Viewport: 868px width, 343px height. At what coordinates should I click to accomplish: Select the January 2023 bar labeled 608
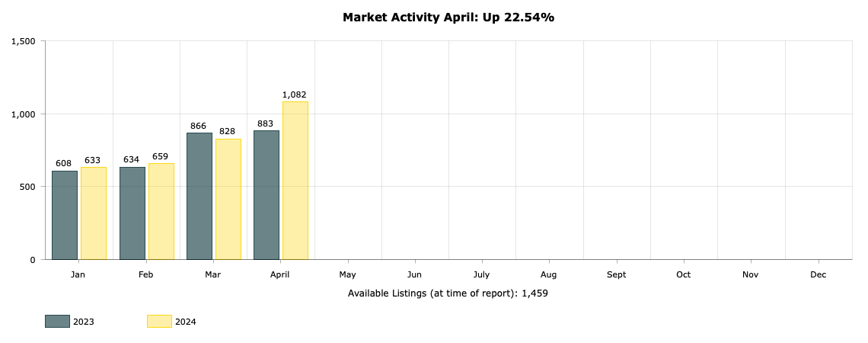[65, 215]
